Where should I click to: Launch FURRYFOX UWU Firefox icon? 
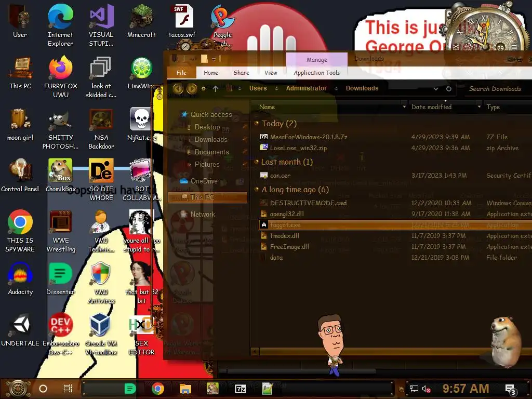60,77
